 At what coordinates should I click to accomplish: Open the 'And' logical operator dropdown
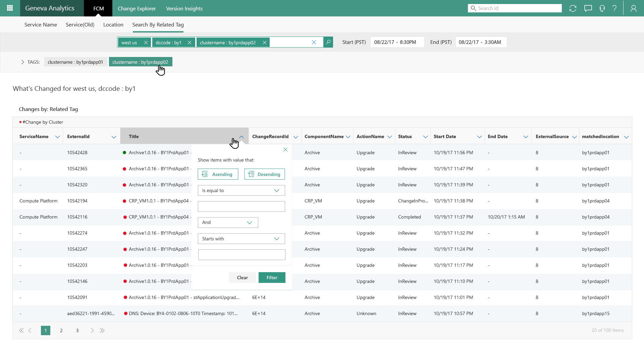[228, 223]
